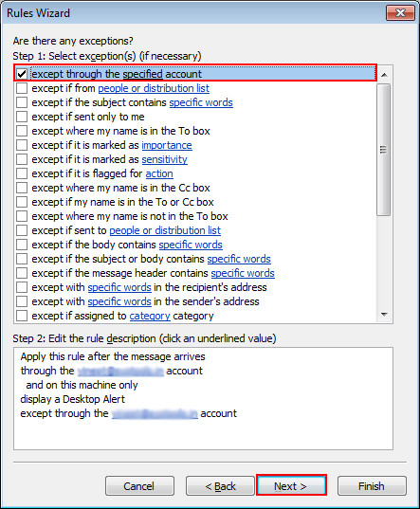Click Finish to complete the rule

click(x=372, y=486)
